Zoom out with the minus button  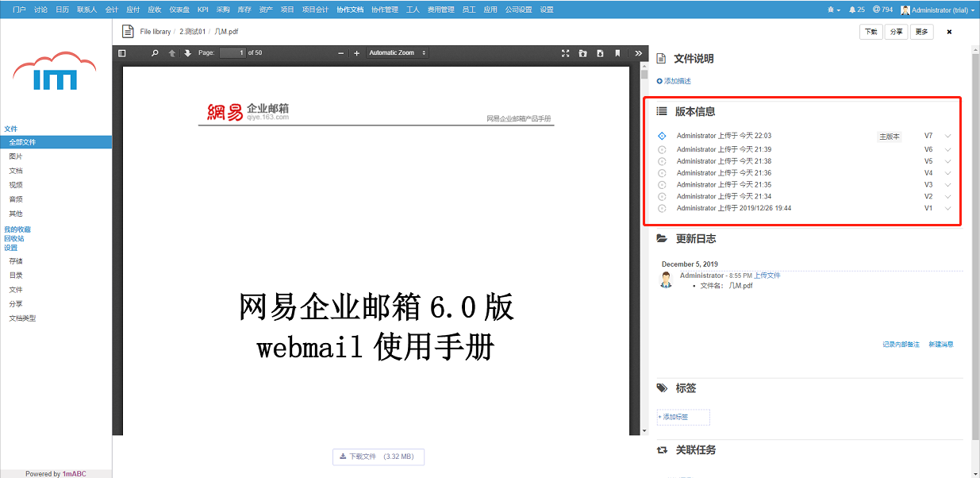tap(341, 53)
